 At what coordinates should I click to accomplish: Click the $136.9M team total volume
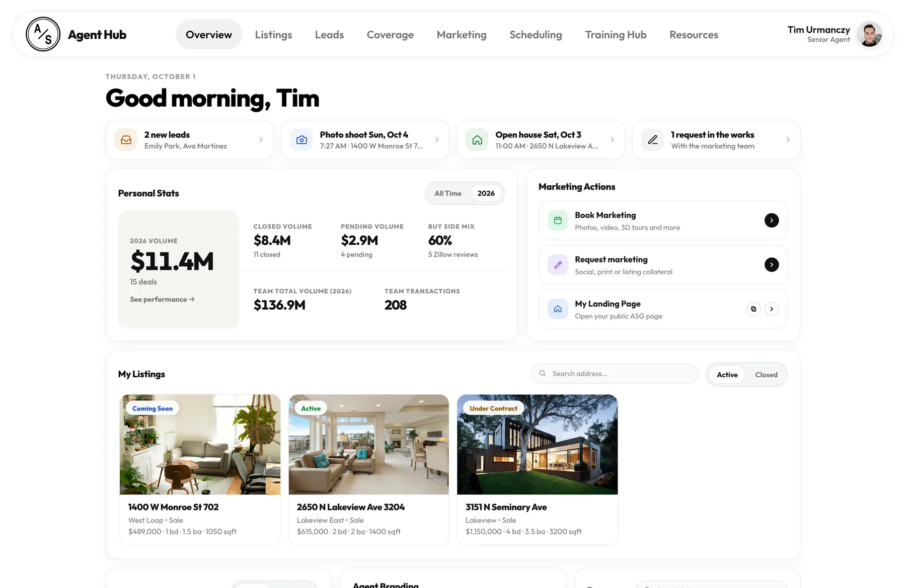point(279,305)
